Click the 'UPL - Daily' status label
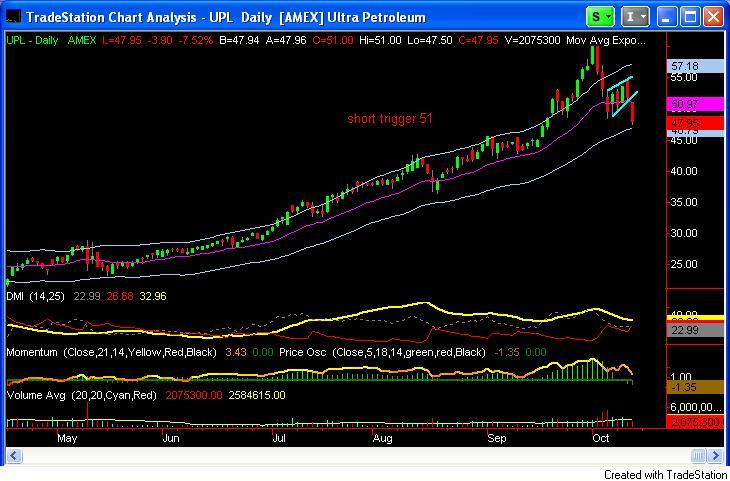The width and height of the screenshot is (730, 481). (x=32, y=41)
